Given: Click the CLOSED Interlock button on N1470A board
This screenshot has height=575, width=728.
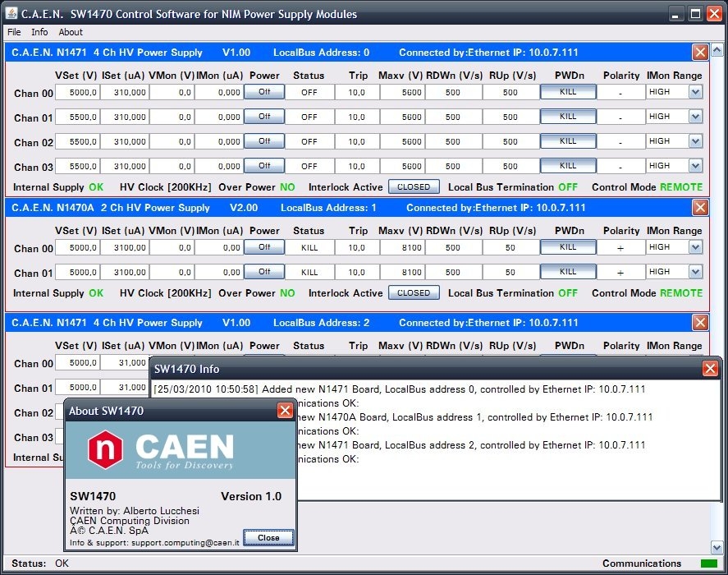Looking at the screenshot, I should (x=414, y=293).
